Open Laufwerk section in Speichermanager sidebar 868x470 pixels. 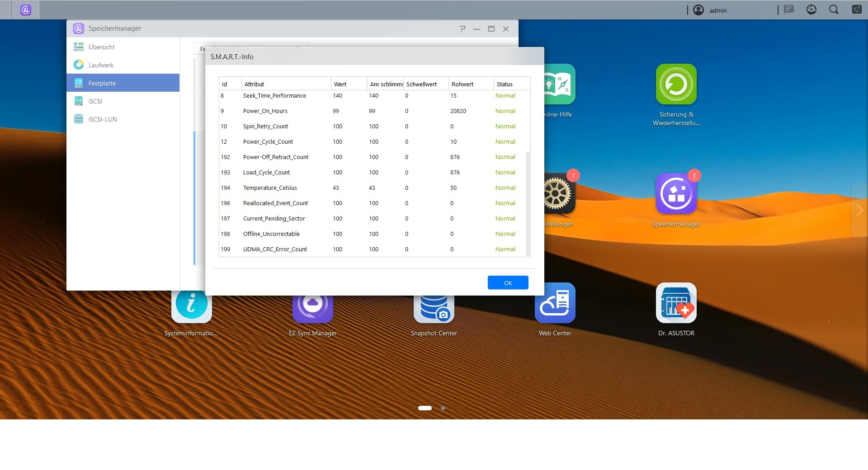[123, 65]
